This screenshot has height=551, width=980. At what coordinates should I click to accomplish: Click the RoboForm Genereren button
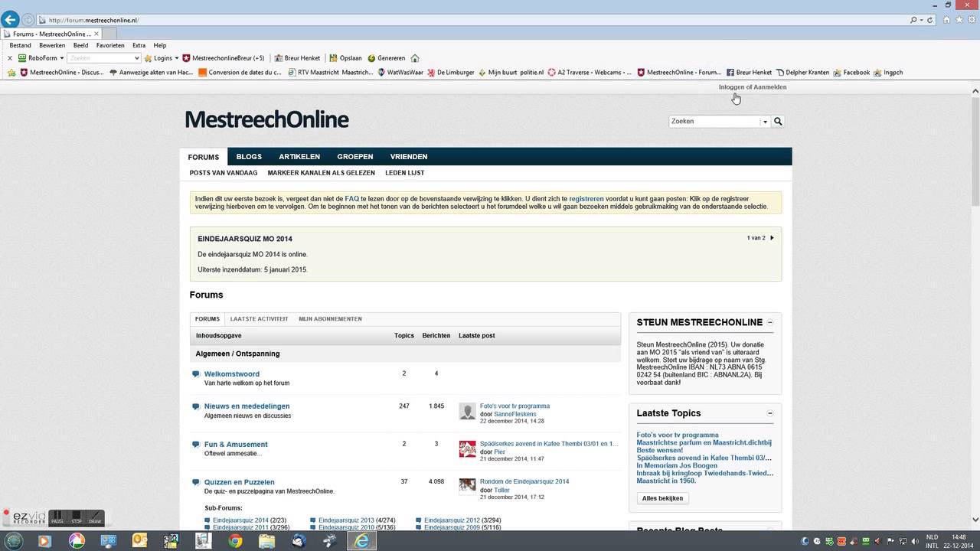tap(386, 58)
